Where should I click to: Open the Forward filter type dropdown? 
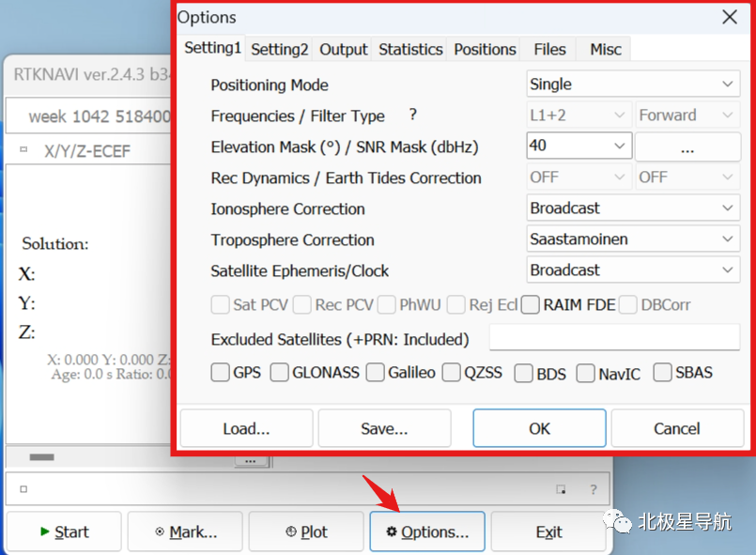click(687, 116)
